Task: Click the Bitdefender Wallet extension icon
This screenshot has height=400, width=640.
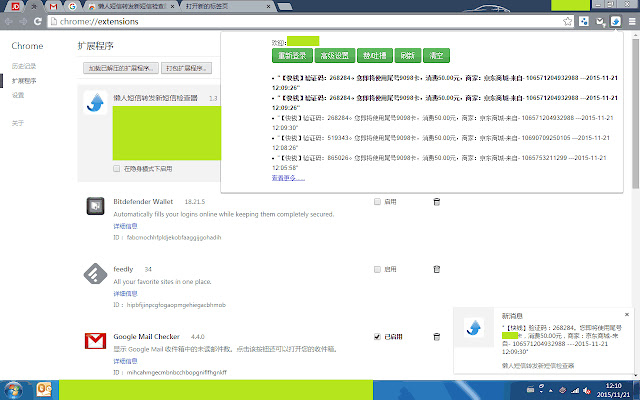Action: 95,206
